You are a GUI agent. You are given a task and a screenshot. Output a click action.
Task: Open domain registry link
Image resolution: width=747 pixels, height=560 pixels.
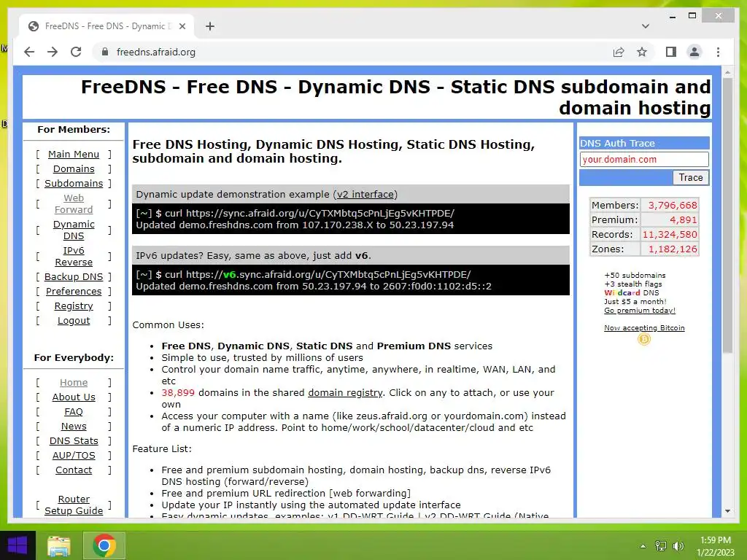pyautogui.click(x=345, y=393)
